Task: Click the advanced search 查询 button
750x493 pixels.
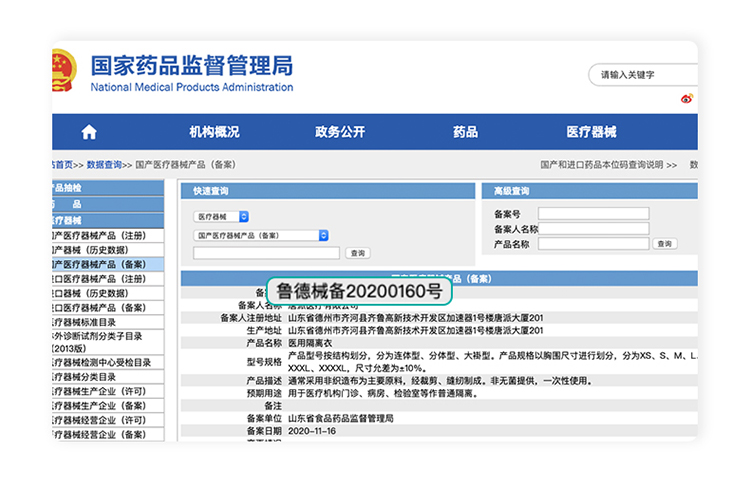Action: click(x=664, y=243)
